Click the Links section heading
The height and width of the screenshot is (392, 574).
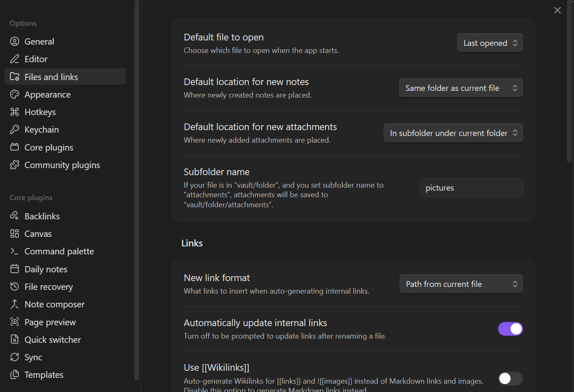[192, 243]
